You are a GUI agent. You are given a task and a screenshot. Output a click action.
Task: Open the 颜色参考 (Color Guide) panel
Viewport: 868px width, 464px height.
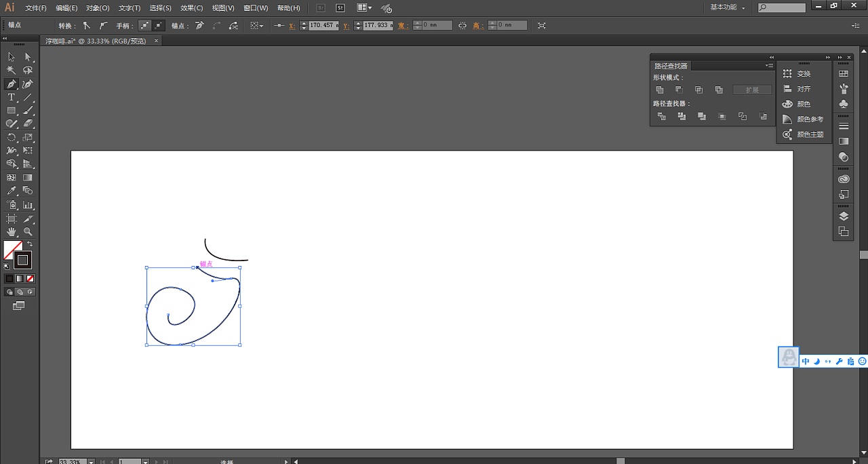[x=804, y=119]
